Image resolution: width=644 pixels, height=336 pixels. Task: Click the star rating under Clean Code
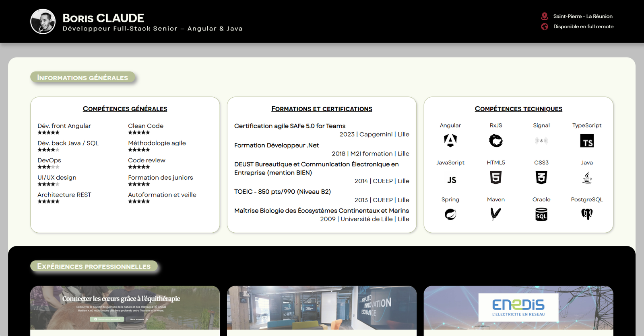[x=139, y=133]
